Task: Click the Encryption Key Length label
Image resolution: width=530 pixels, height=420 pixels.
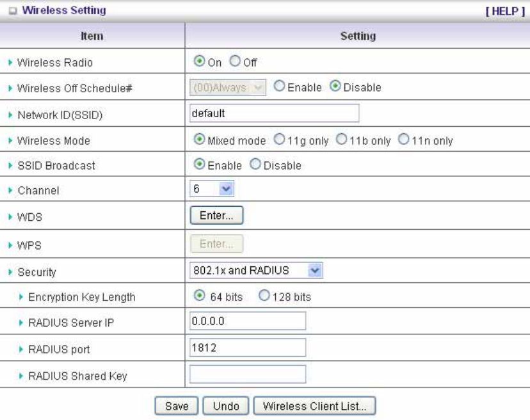Action: 82,297
